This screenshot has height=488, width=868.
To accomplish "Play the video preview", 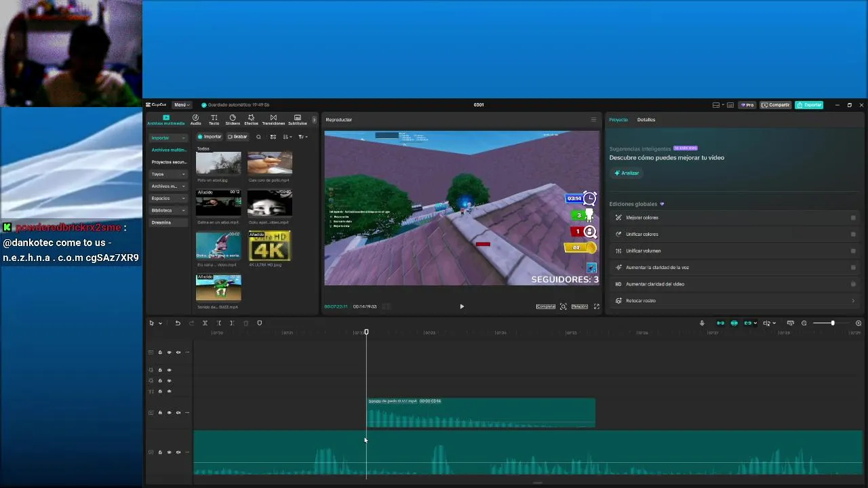I will (x=462, y=306).
